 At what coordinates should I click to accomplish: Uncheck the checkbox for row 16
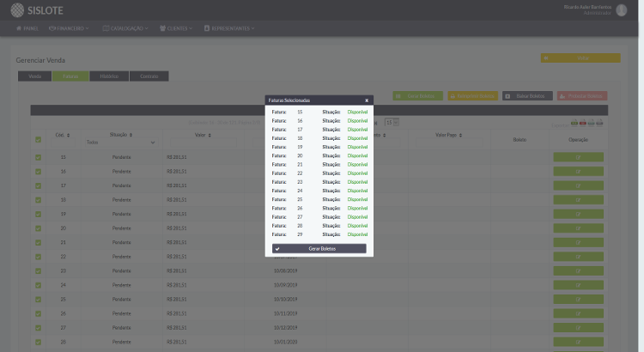(38, 171)
